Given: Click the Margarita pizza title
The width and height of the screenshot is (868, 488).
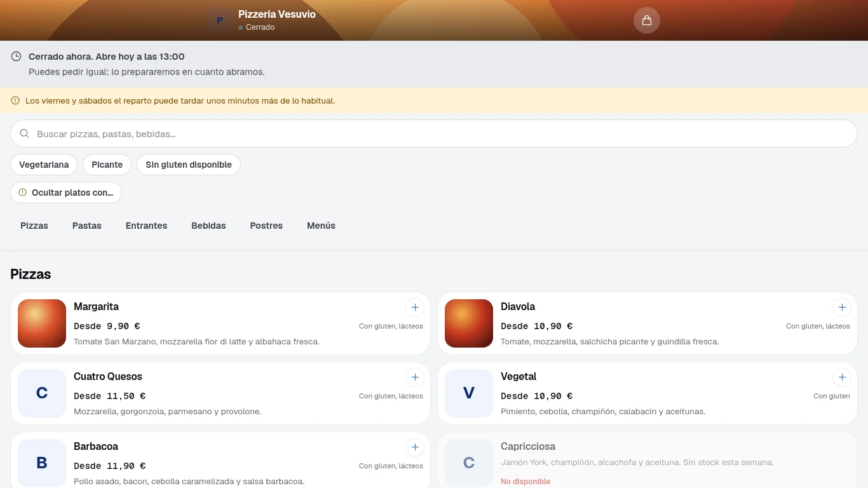Looking at the screenshot, I should pyautogui.click(x=96, y=306).
